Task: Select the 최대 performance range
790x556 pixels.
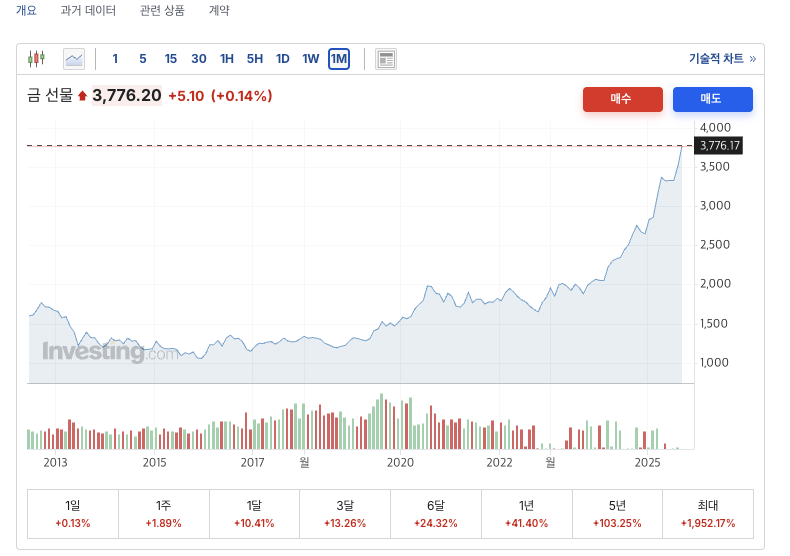Action: click(708, 513)
